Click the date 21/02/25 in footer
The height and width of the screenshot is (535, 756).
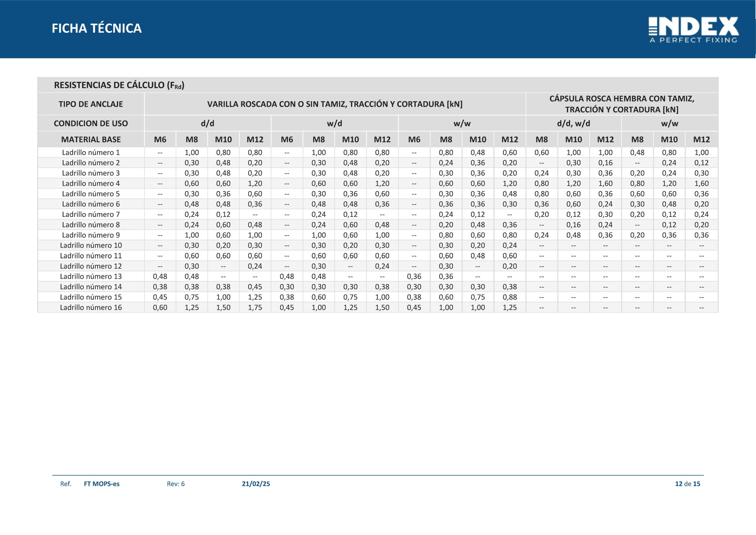(x=256, y=484)
